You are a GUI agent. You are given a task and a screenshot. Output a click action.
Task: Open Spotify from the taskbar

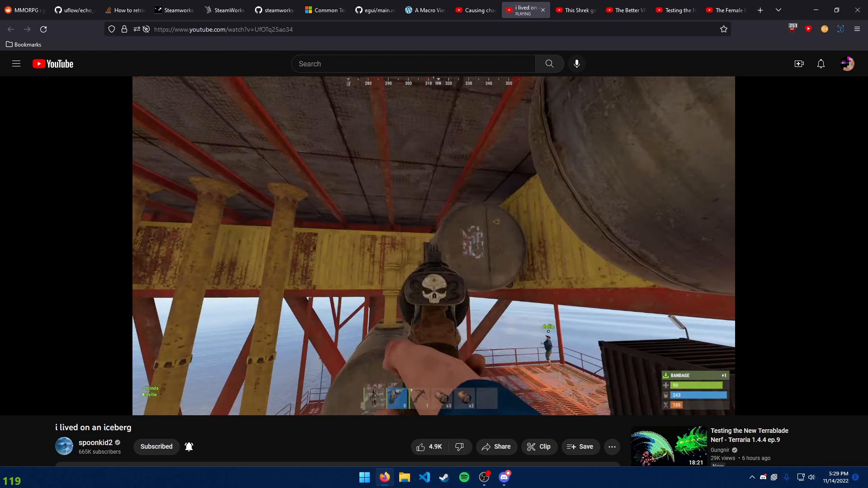click(464, 477)
